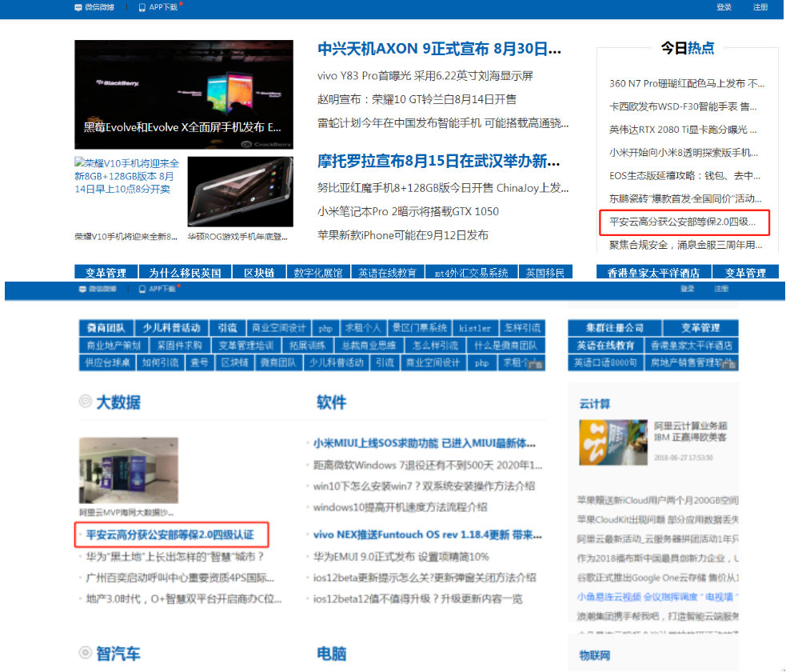This screenshot has height=672, width=786.
Task: Open article 小米MIUI上线SOS求助功能
Action: click(424, 443)
